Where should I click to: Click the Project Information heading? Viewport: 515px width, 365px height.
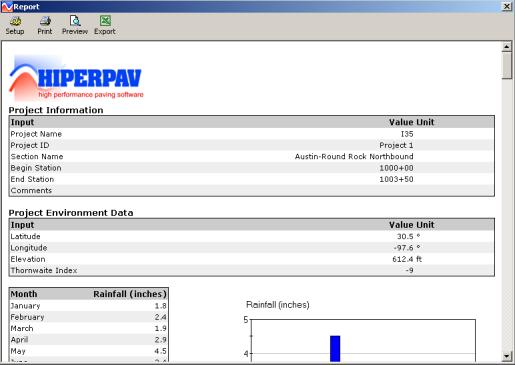tap(56, 110)
